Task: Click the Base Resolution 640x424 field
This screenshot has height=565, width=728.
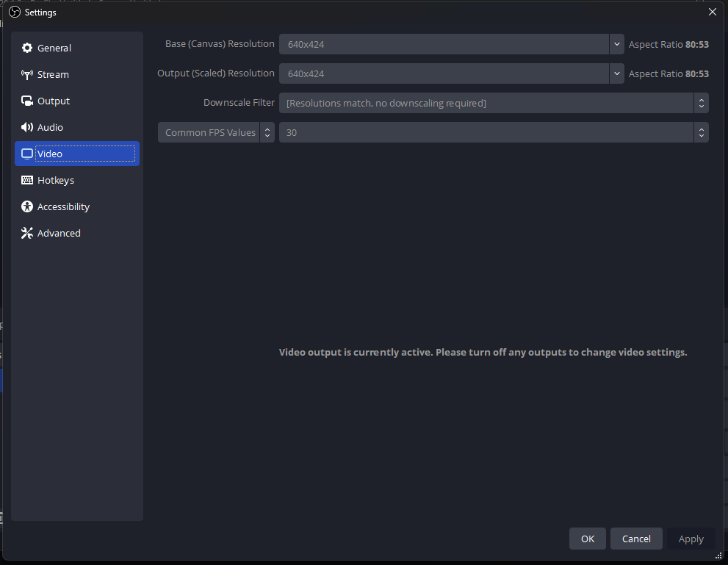Action: coord(444,44)
